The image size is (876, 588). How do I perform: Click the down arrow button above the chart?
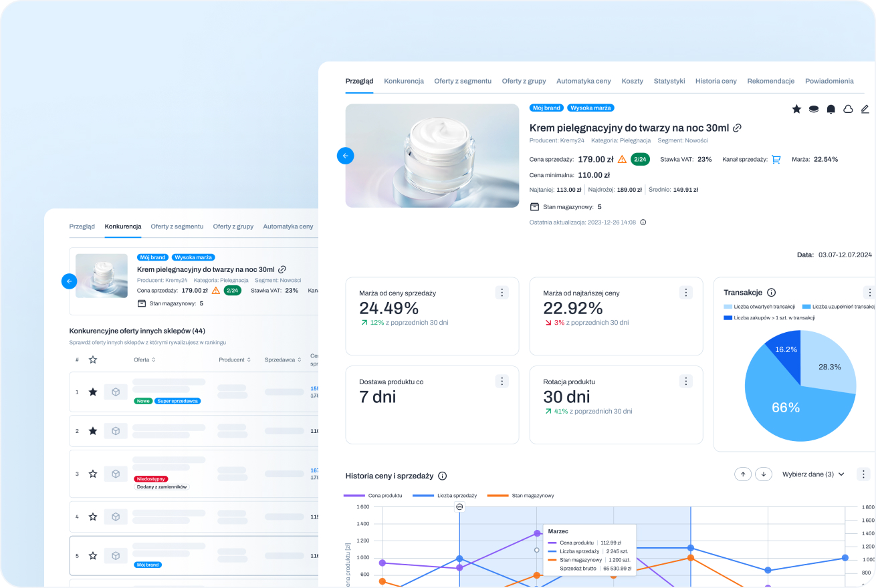point(763,474)
